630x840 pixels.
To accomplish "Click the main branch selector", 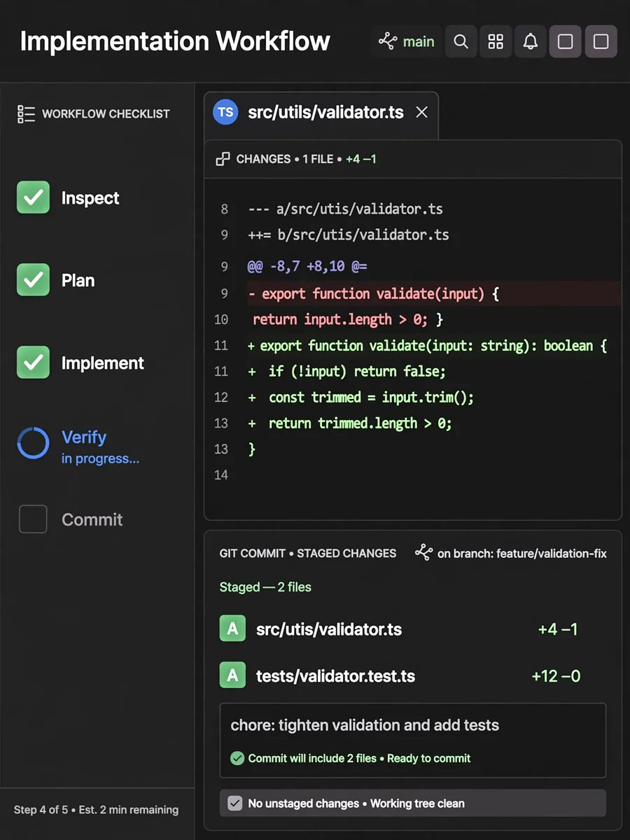I will (x=406, y=41).
